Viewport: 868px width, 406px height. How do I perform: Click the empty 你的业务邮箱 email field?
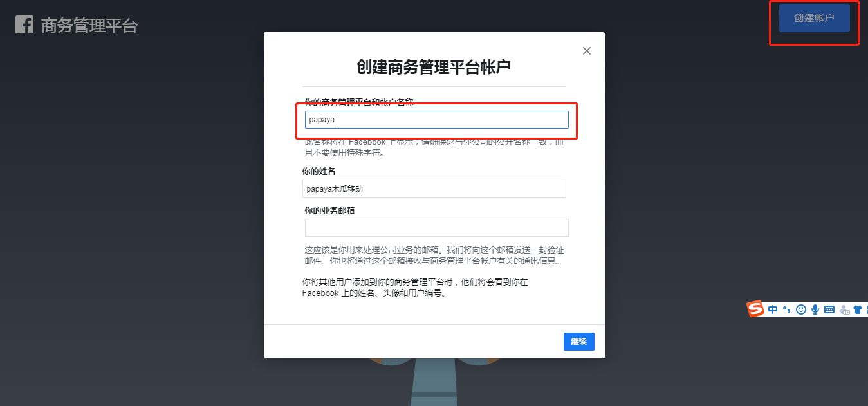[436, 228]
